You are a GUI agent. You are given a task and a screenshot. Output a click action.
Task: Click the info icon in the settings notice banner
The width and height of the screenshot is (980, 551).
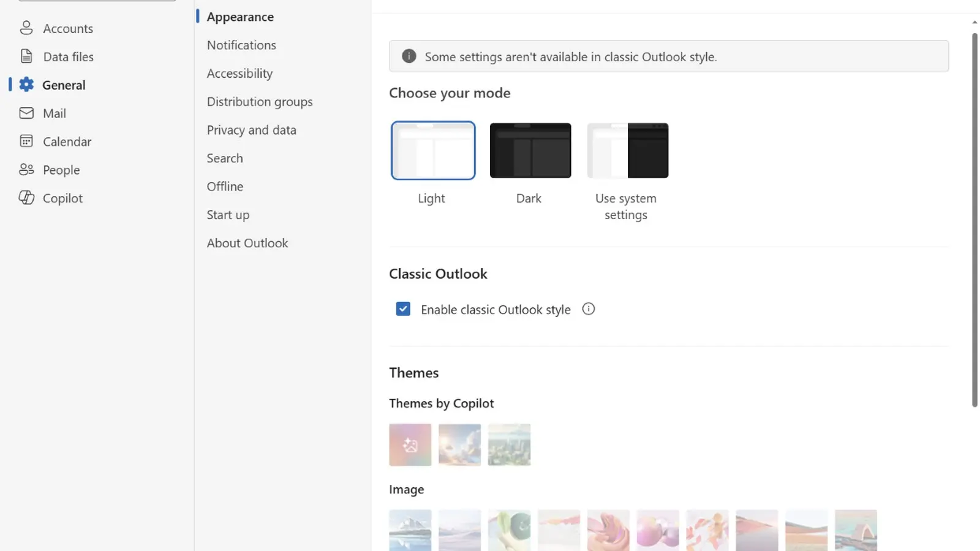pyautogui.click(x=409, y=56)
